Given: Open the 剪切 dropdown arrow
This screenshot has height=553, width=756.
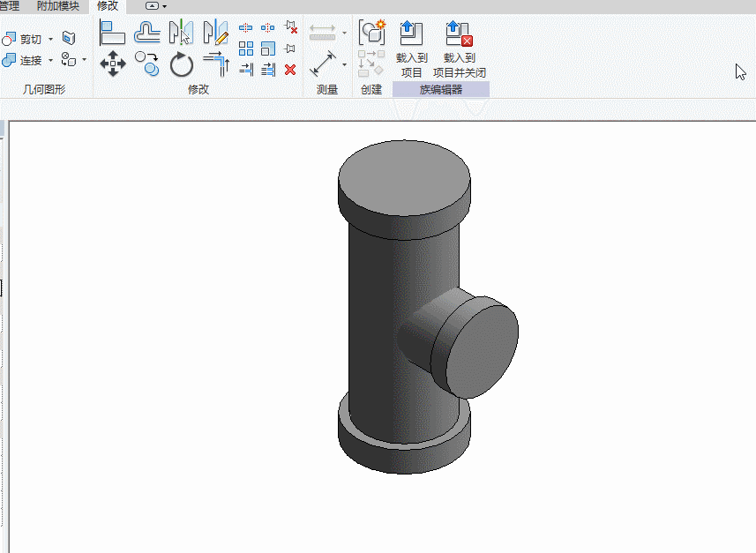Looking at the screenshot, I should click(50, 40).
